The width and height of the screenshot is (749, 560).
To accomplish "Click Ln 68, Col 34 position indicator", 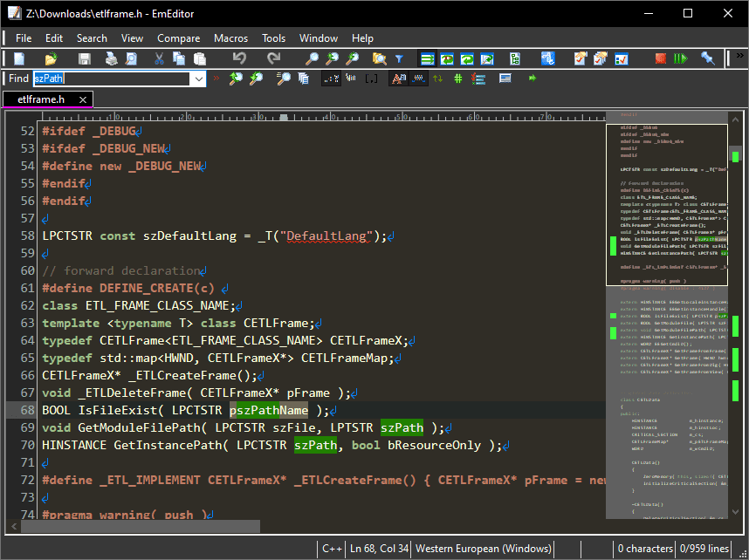I will 378,549.
